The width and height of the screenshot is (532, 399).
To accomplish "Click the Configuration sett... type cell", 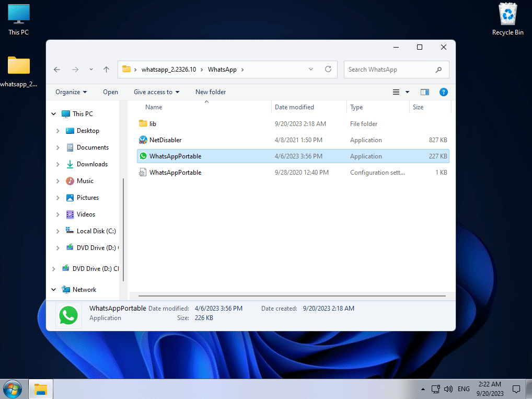I will pos(377,173).
